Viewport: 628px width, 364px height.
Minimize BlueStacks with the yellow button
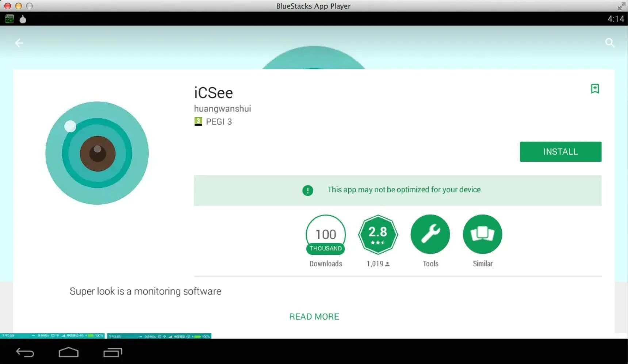[x=18, y=6]
